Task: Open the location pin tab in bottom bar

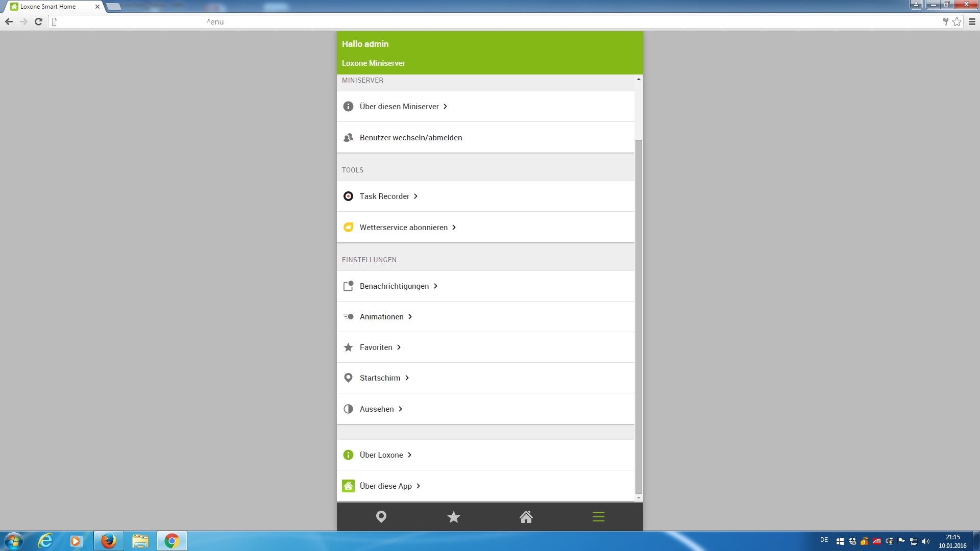Action: click(x=381, y=517)
